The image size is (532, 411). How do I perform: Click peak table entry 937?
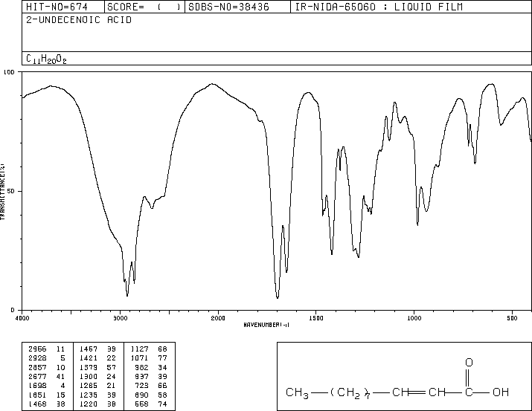click(x=142, y=376)
